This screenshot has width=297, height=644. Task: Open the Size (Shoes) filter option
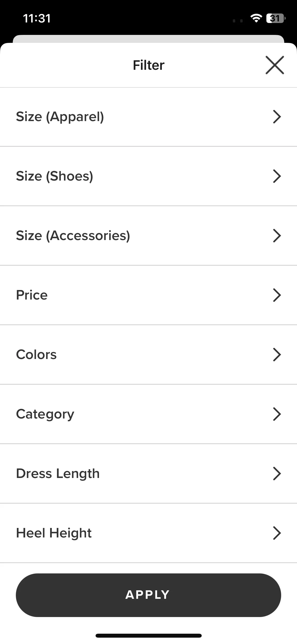tap(148, 176)
